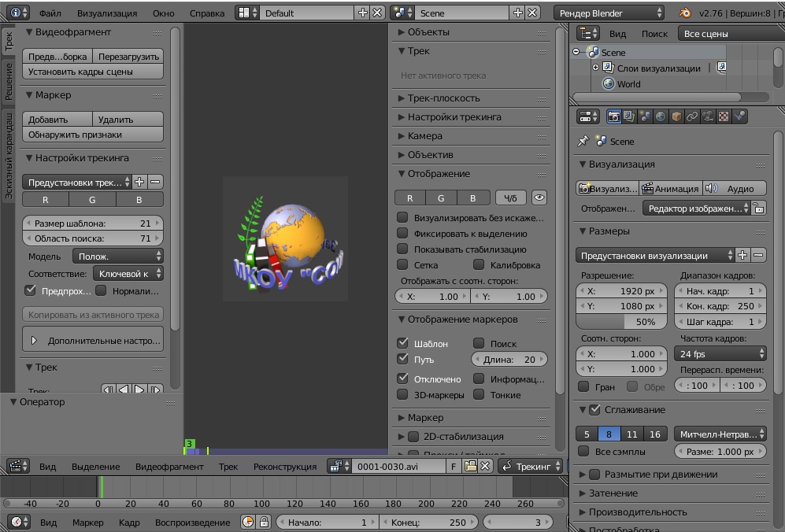The image size is (785, 532).
Task: Unlink the 0001-0030.avi clip
Action: click(485, 467)
